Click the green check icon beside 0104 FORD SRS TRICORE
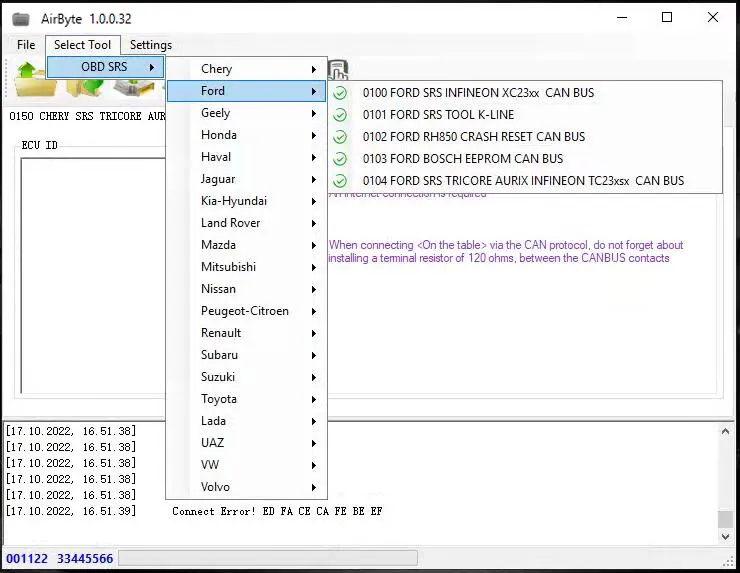 340,181
